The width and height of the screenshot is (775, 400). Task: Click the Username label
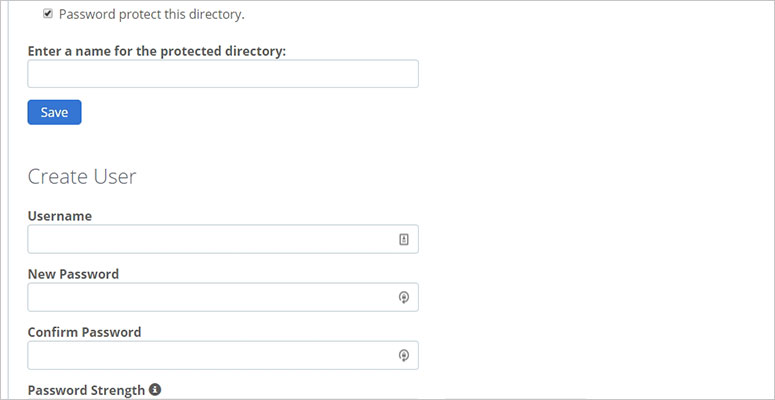[60, 216]
